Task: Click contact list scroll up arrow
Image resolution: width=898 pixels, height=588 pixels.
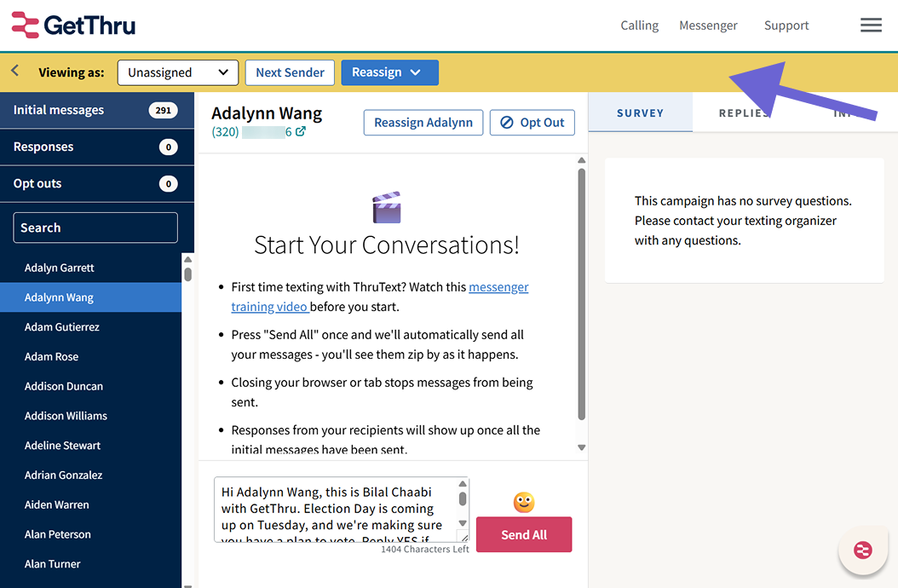Action: coord(187,259)
